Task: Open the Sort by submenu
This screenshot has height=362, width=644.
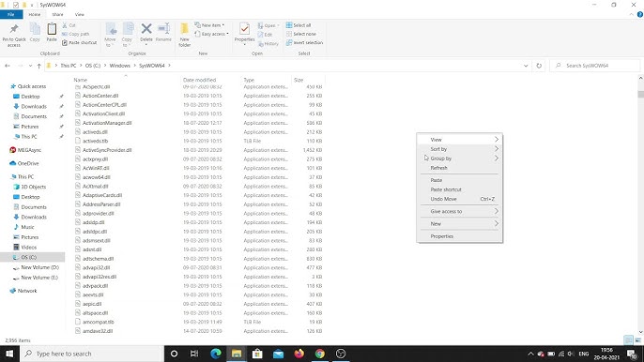Action: (x=460, y=149)
